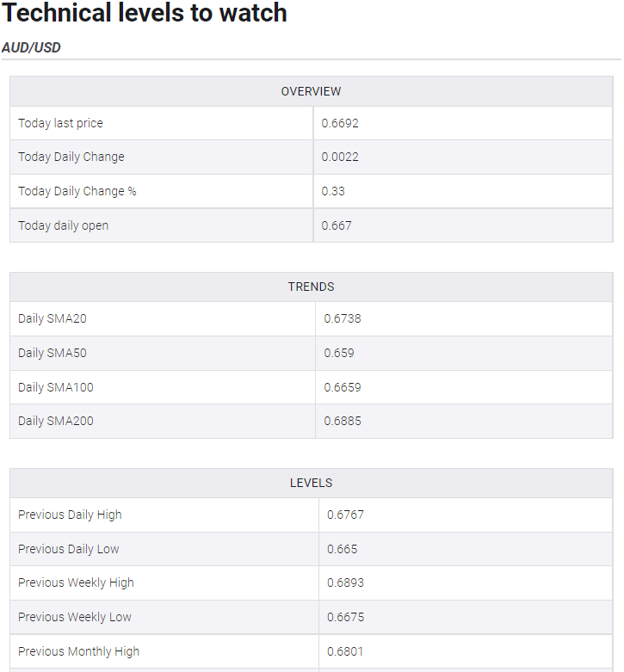Click the LEVELS table header
The height and width of the screenshot is (672, 624).
click(312, 483)
